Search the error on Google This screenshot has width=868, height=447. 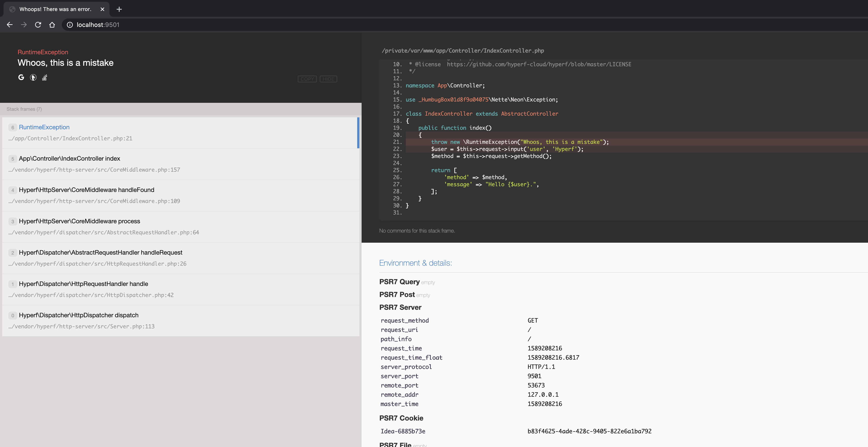click(x=21, y=77)
